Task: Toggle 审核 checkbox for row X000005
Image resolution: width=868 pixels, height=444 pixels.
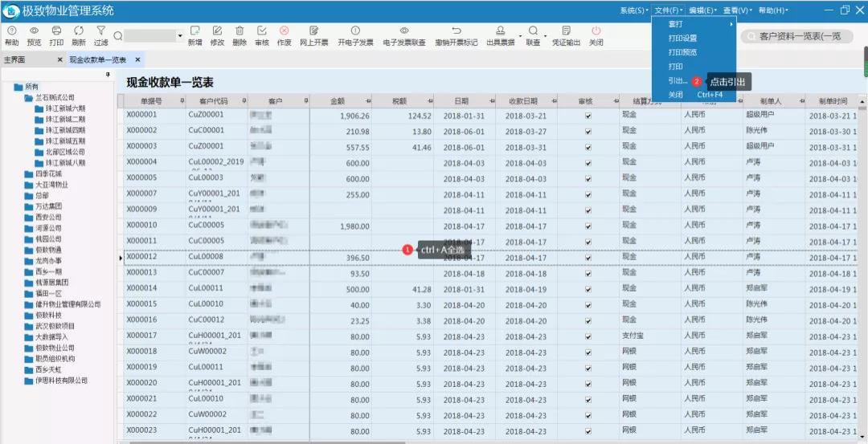Action: pos(588,179)
